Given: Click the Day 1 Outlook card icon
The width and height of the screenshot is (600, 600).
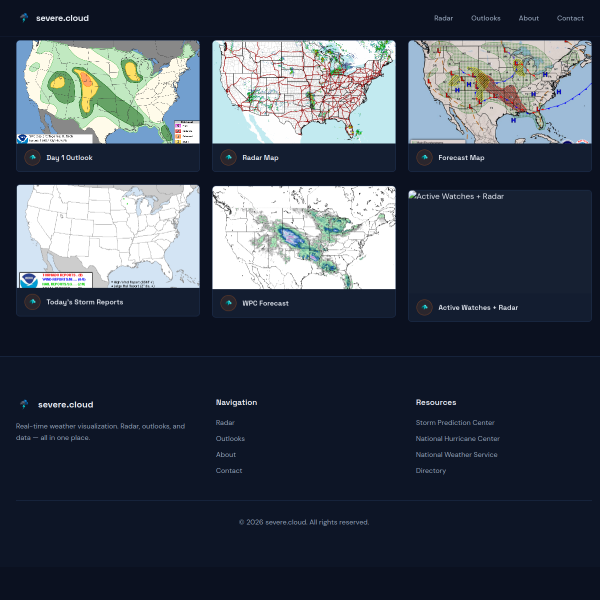Looking at the screenshot, I should (33, 157).
